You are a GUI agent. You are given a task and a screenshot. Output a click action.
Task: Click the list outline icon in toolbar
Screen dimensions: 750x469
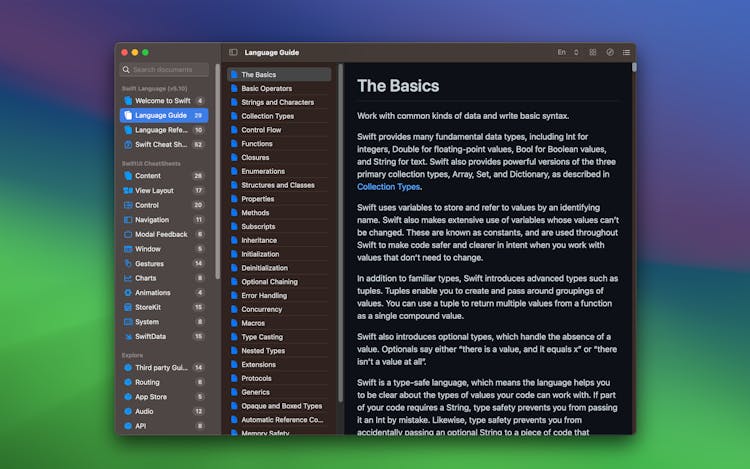(x=626, y=52)
